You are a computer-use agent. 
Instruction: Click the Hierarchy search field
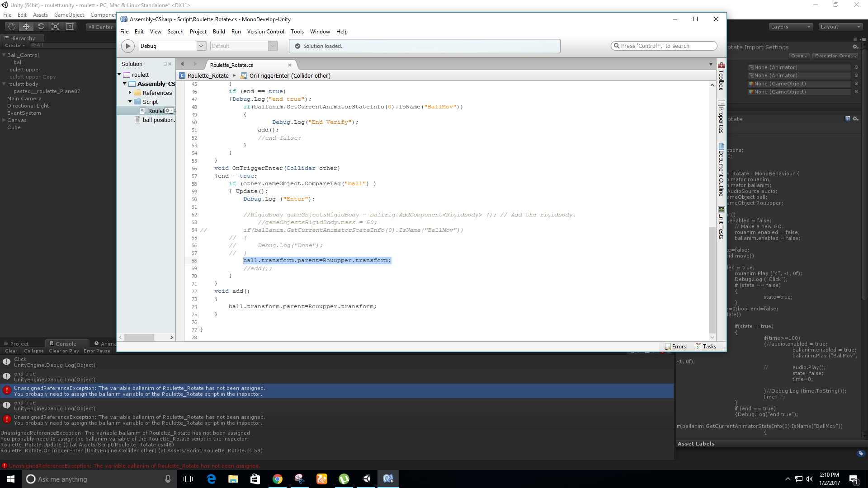tap(72, 45)
